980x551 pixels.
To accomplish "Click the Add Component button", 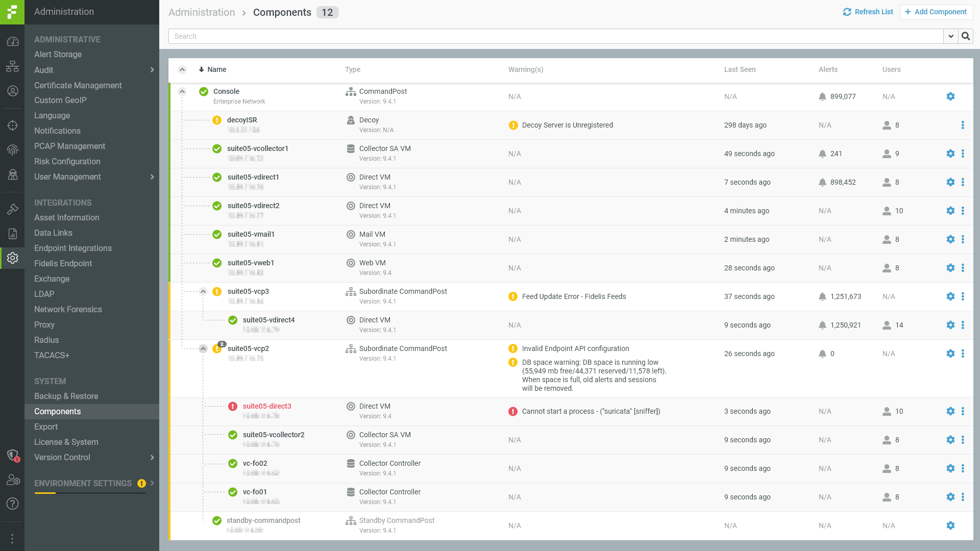I will click(936, 12).
